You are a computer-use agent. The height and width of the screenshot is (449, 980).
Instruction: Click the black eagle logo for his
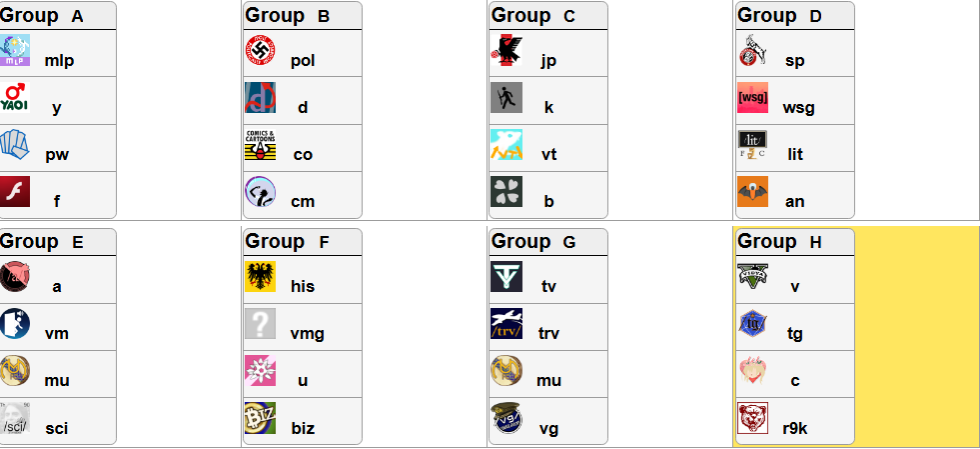(260, 276)
